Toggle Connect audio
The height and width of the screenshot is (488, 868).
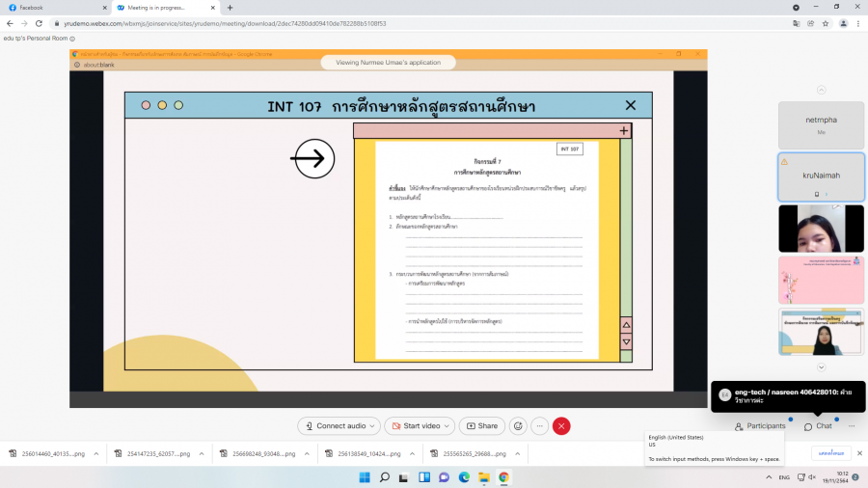coord(338,425)
